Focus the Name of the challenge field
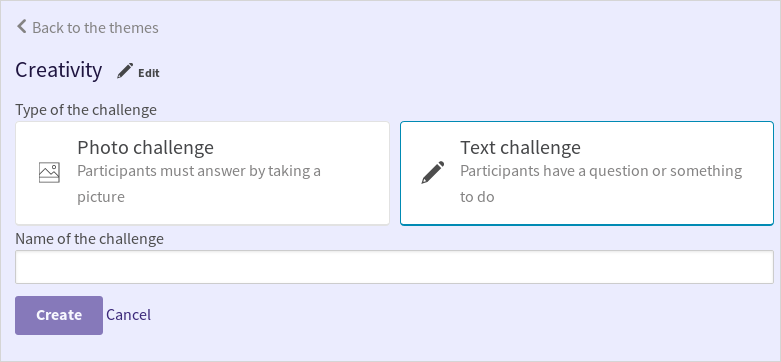 394,267
